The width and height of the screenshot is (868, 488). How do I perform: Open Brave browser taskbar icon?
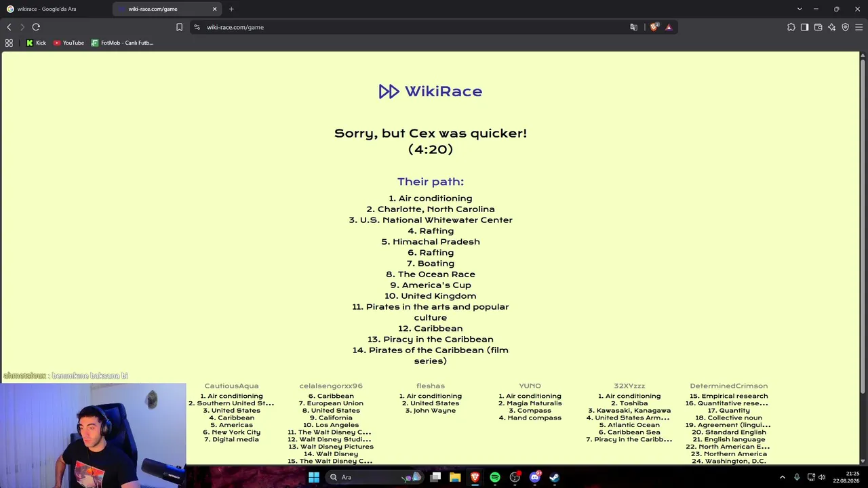(475, 477)
